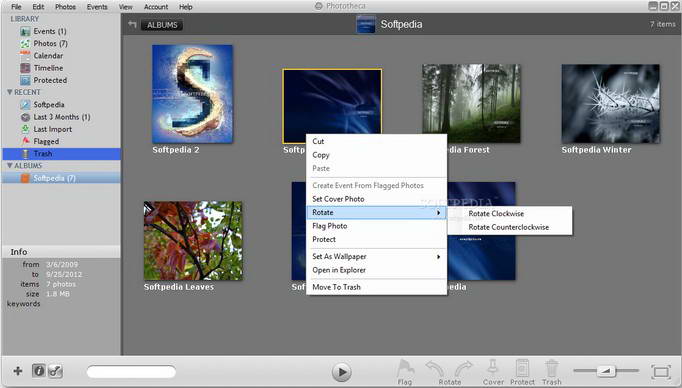Click the Softpedia album header icon

click(x=365, y=24)
